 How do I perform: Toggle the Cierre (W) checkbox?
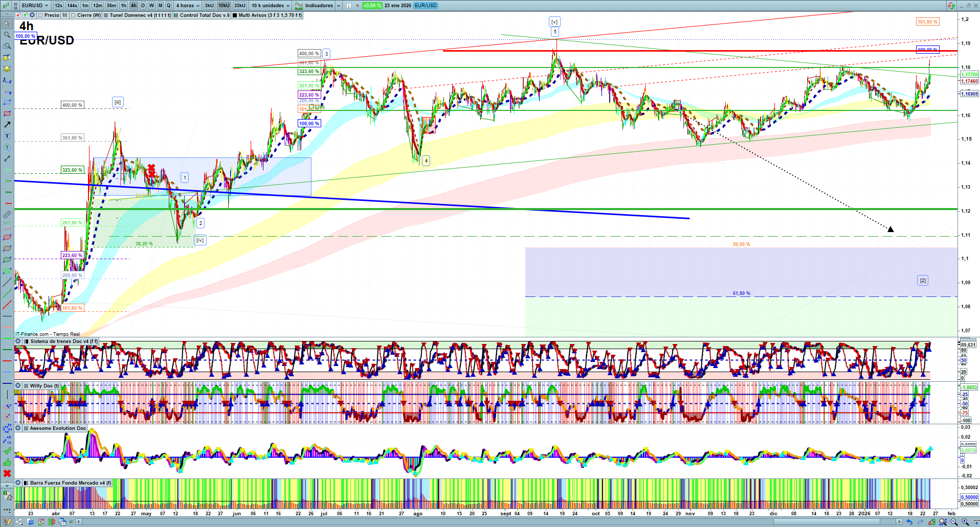tap(74, 15)
